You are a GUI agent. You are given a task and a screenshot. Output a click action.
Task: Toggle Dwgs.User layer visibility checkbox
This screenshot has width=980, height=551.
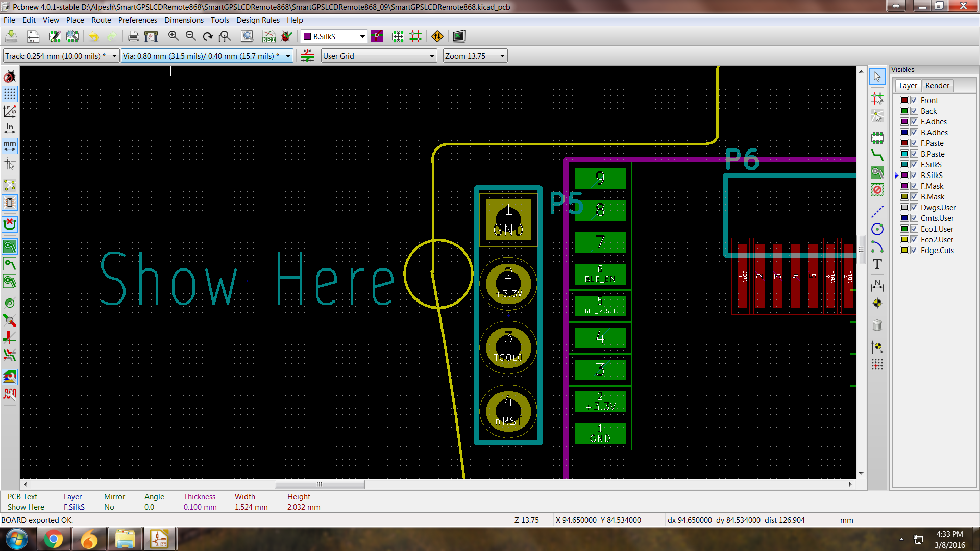pos(914,208)
